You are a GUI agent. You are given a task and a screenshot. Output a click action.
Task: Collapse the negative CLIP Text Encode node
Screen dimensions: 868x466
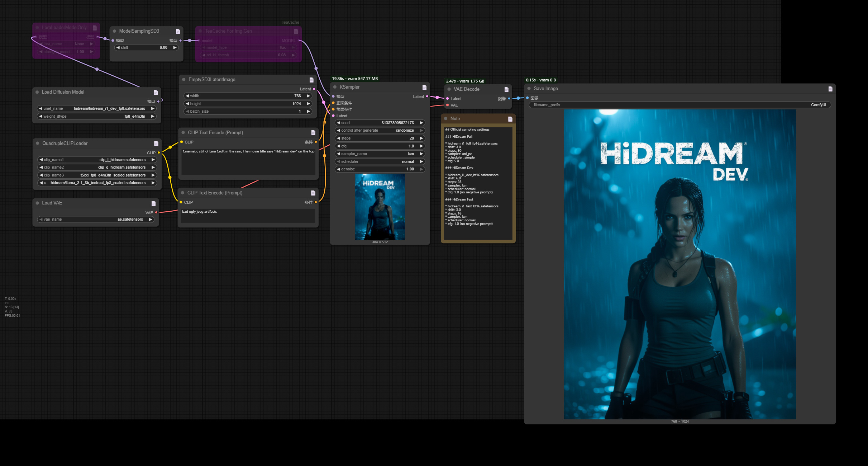(183, 193)
